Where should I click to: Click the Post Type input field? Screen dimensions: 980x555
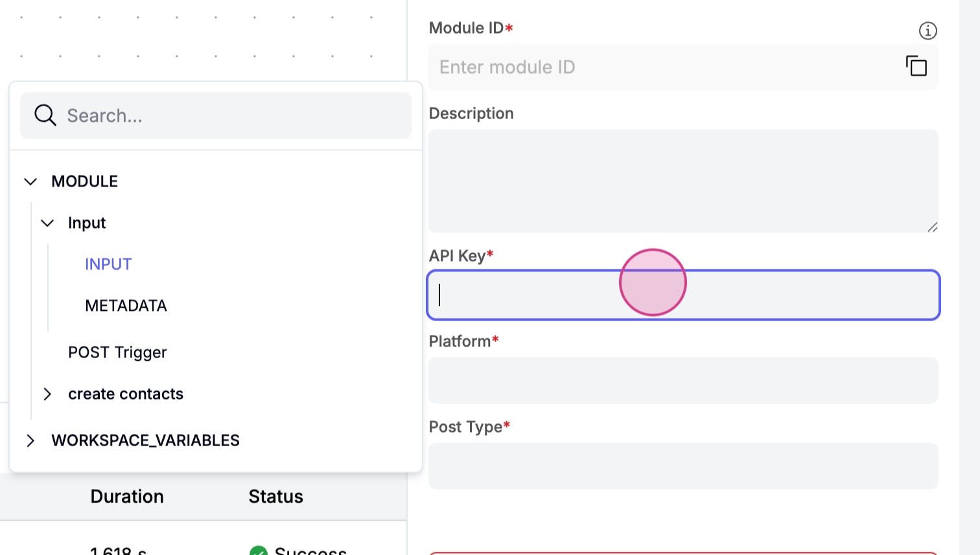pyautogui.click(x=683, y=466)
